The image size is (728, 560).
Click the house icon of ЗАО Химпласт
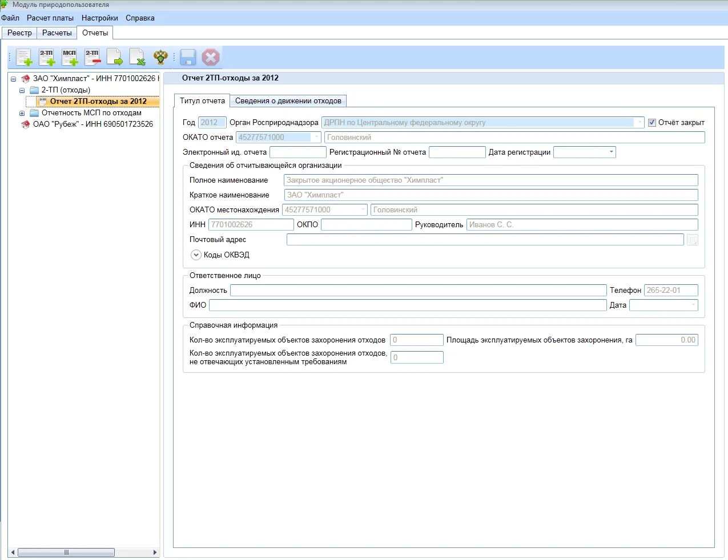(x=25, y=79)
